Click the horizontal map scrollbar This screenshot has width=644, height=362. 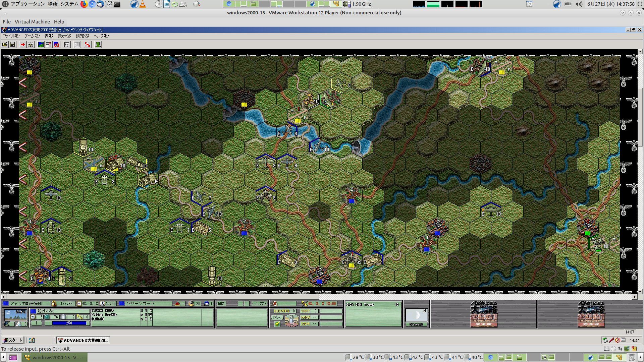click(163, 297)
